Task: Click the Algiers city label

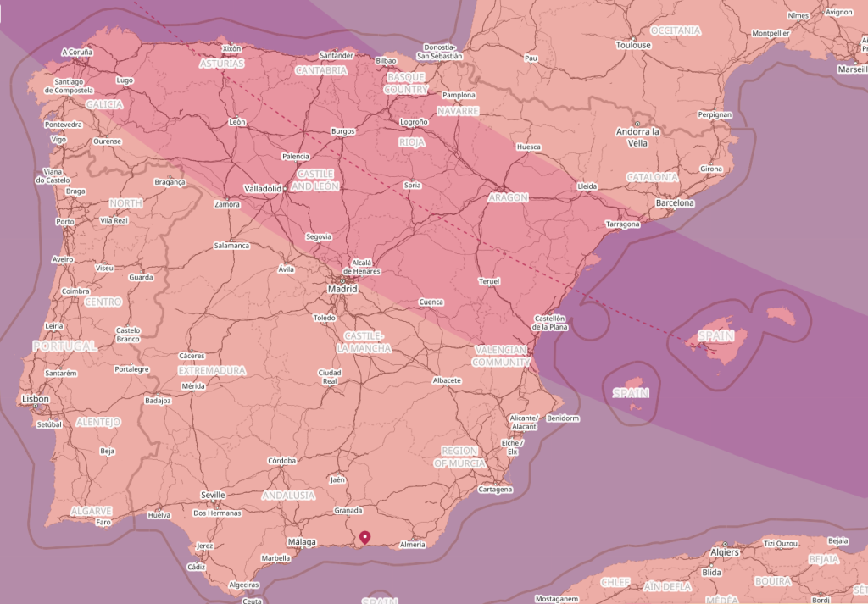Action: coord(725,552)
